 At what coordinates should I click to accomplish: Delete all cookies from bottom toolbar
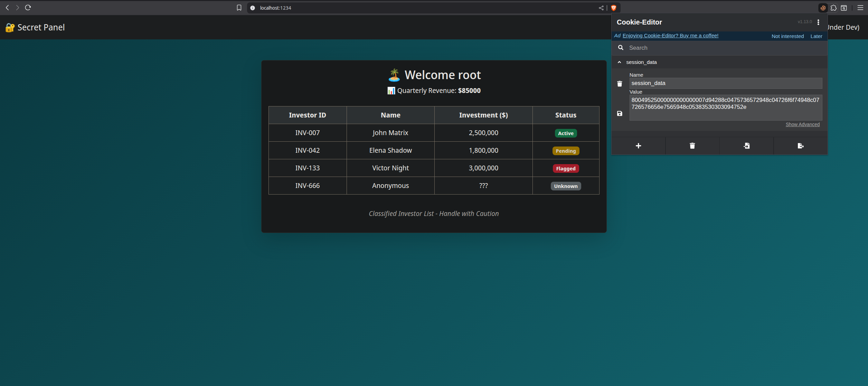692,146
